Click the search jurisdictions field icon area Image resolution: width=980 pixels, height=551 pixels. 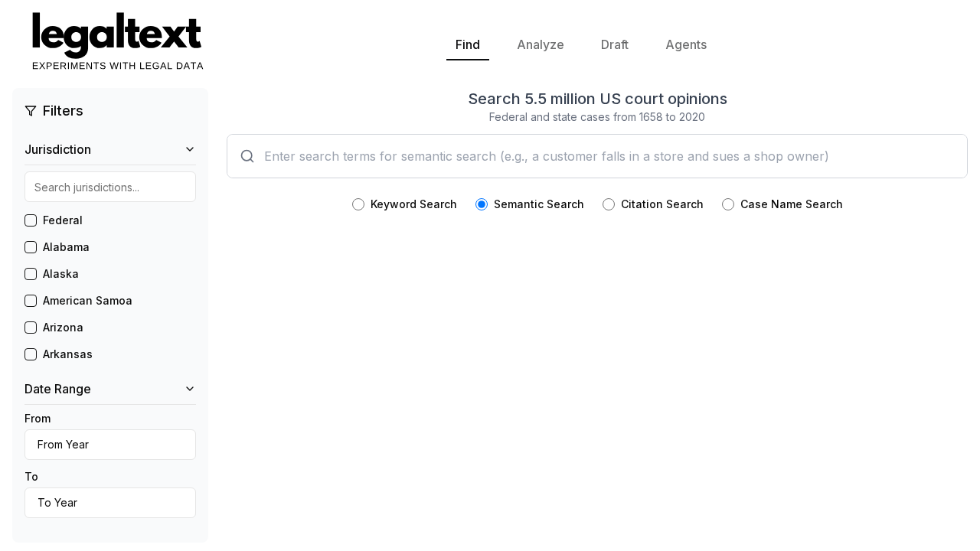pos(109,187)
